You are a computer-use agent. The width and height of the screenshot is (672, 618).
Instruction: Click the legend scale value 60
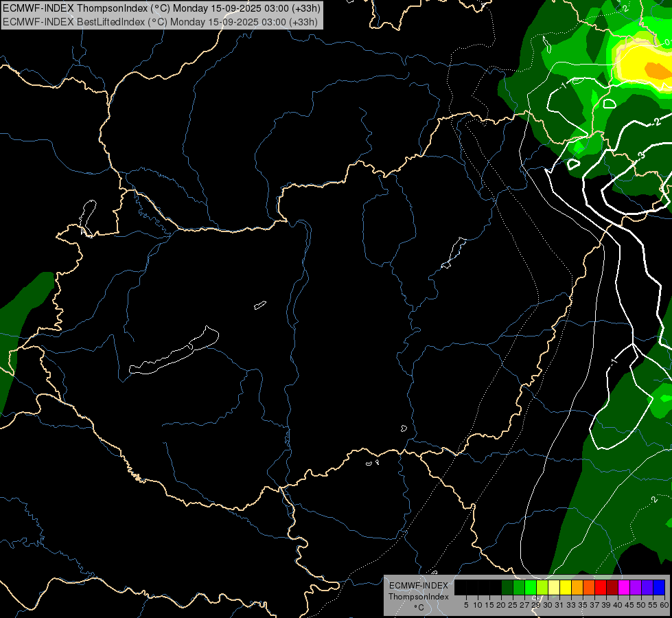tap(664, 605)
